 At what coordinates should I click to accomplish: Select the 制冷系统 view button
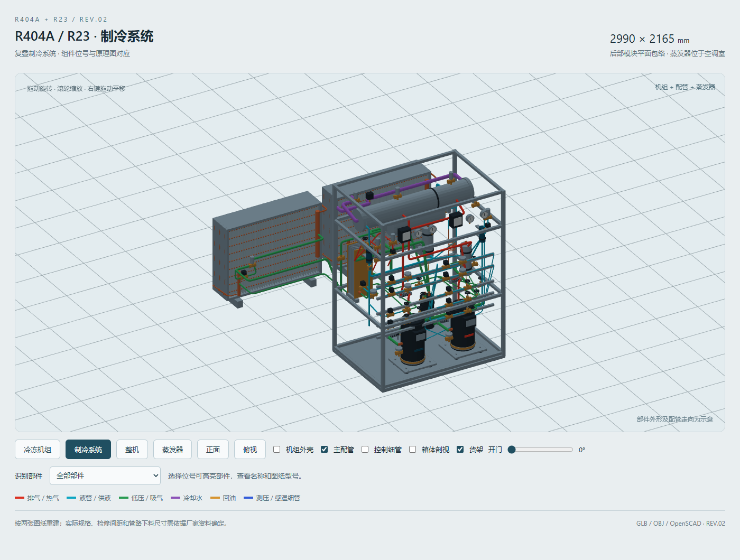88,450
